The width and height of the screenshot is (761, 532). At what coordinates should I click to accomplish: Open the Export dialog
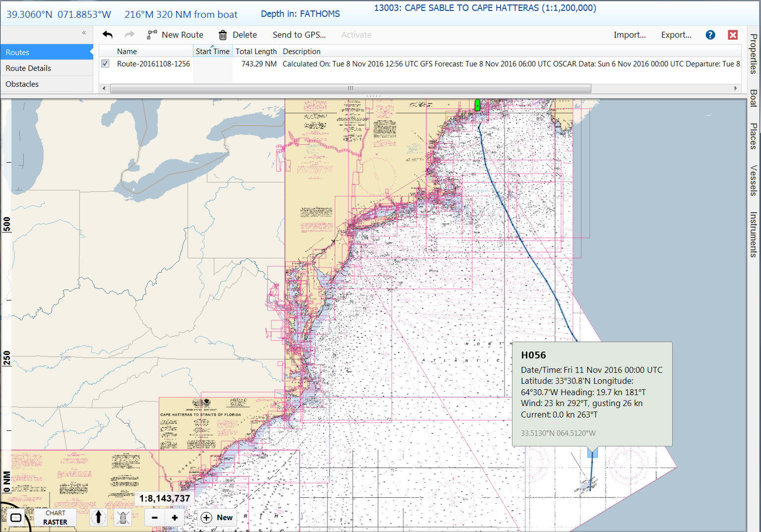(x=676, y=35)
